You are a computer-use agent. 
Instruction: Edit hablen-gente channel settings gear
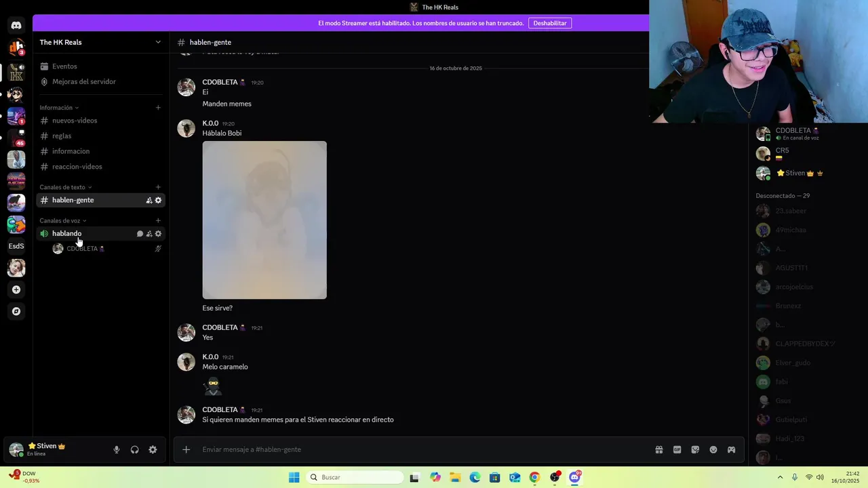click(158, 200)
